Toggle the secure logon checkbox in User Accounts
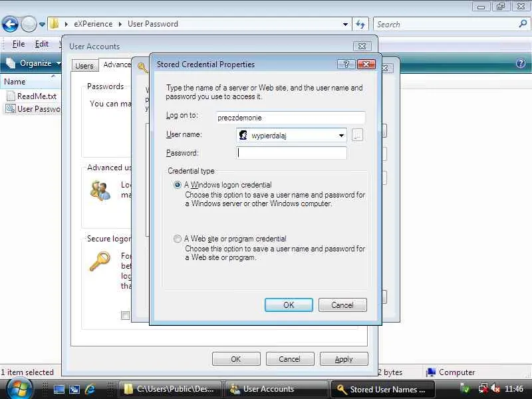 125,315
